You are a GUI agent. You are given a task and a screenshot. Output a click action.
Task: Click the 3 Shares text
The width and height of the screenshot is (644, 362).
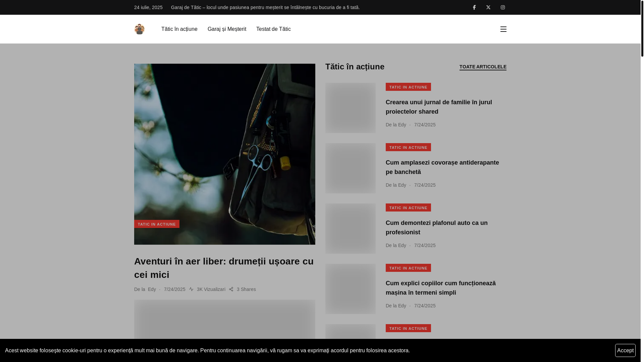[246, 289]
